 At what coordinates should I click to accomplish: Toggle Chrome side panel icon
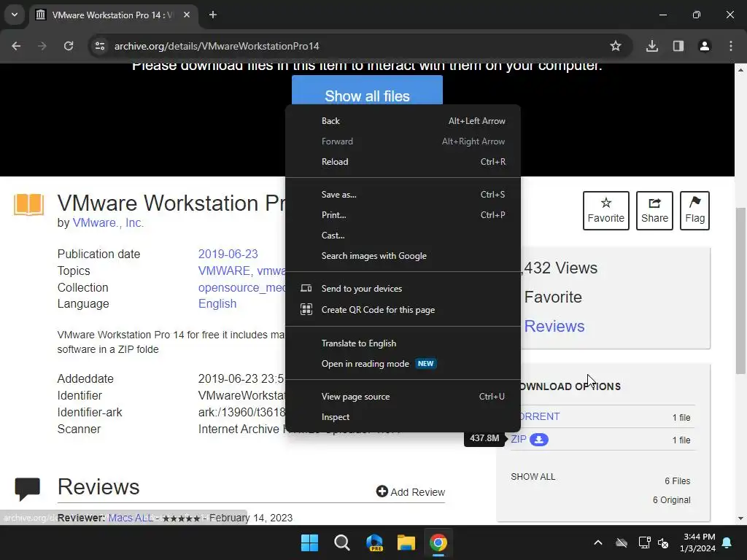click(x=678, y=46)
